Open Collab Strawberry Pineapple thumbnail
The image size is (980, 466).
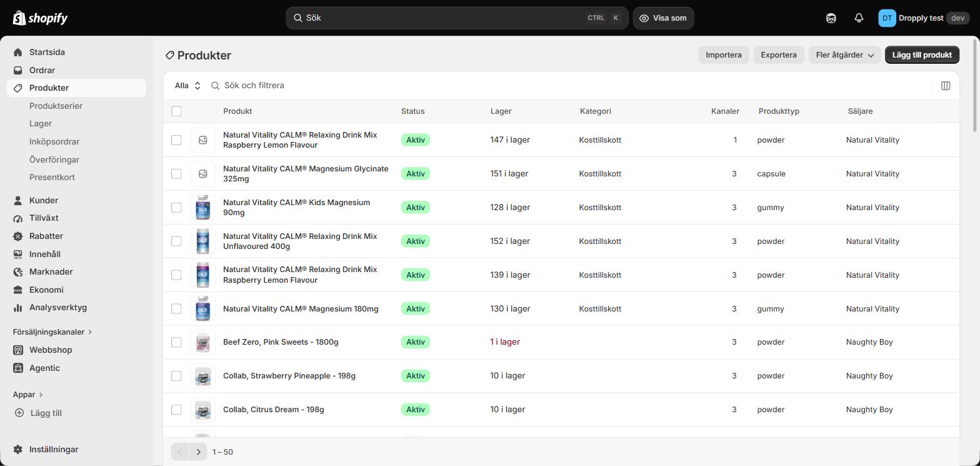point(202,376)
